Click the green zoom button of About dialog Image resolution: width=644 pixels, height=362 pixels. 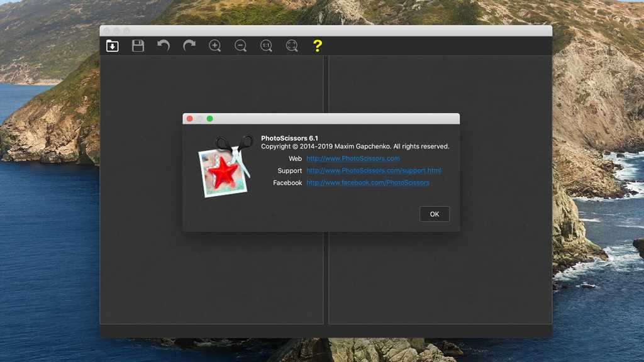[x=210, y=119]
